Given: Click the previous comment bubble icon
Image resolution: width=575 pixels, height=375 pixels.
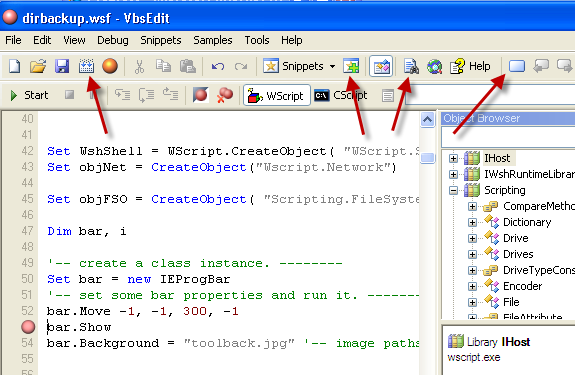Looking at the screenshot, I should pos(541,66).
